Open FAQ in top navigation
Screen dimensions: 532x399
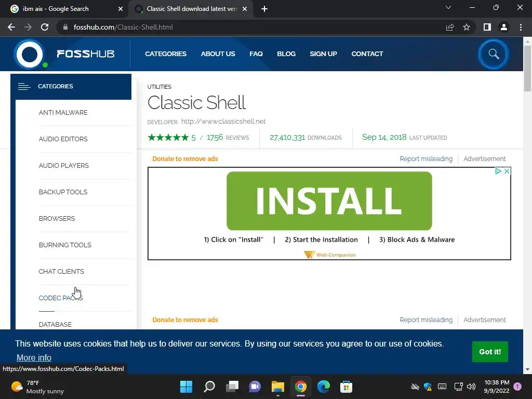pos(256,54)
